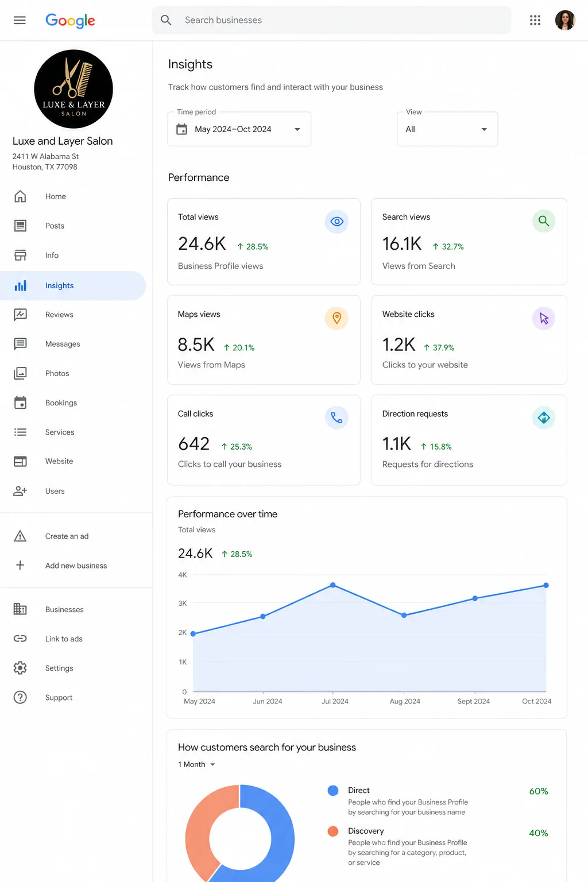This screenshot has width=588, height=882.
Task: Open the Google apps grid
Action: [x=535, y=20]
